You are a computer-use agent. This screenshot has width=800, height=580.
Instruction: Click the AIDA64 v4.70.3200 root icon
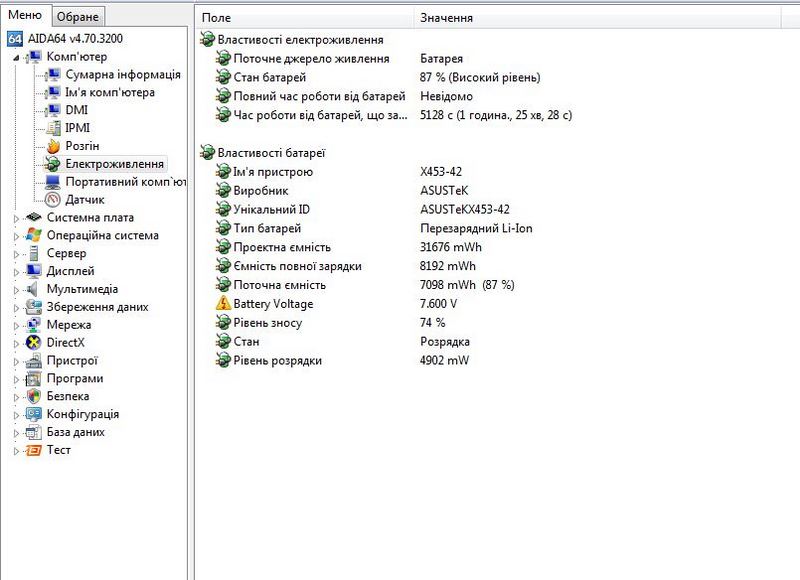pos(14,39)
